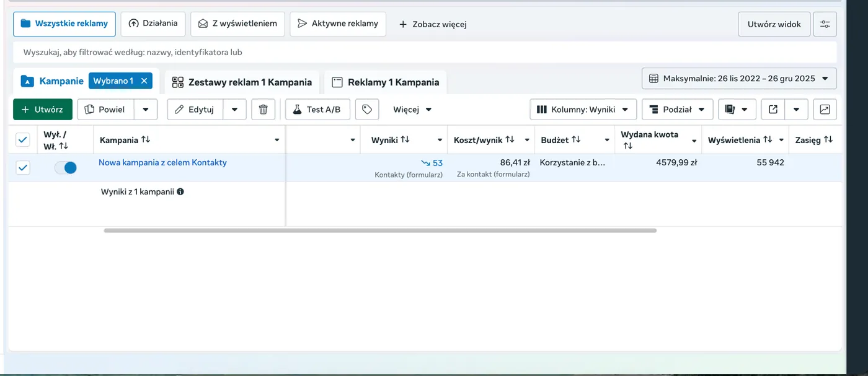
Task: Open the Edytuj dropdown arrow
Action: coord(234,110)
